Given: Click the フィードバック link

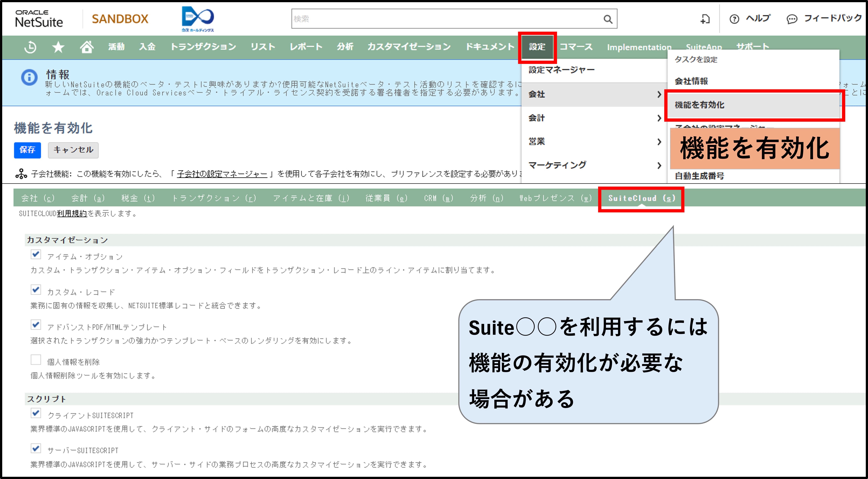Looking at the screenshot, I should click(833, 18).
